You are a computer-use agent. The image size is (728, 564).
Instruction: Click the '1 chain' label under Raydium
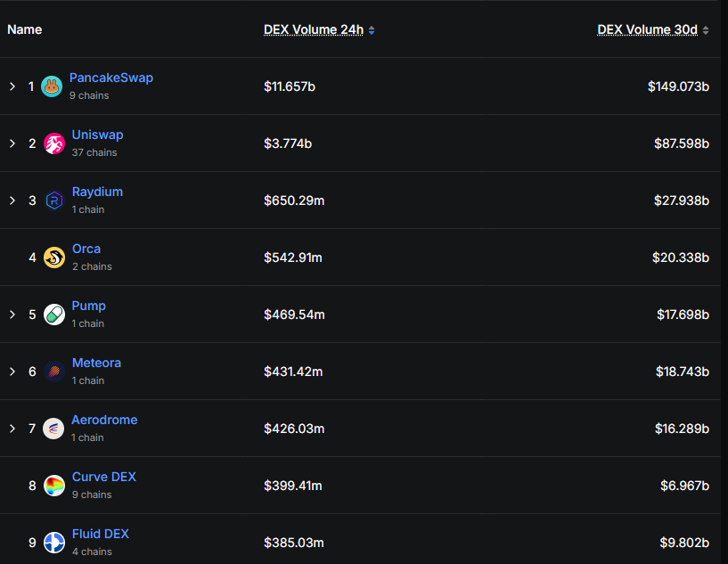pos(87,209)
